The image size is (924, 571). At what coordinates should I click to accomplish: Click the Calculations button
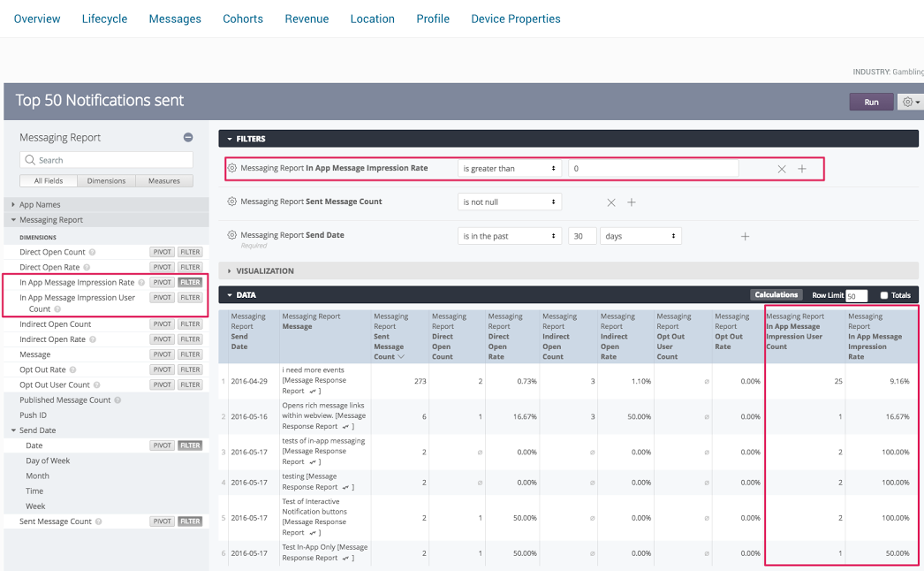776,295
